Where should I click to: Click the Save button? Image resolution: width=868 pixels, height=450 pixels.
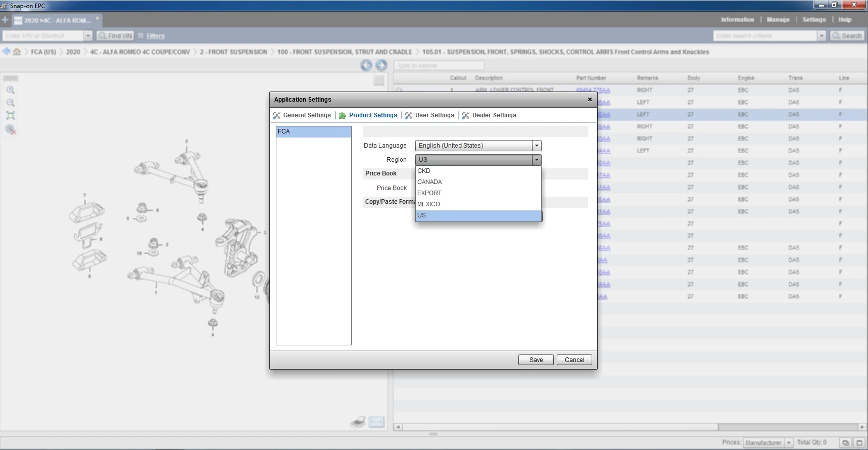[536, 360]
